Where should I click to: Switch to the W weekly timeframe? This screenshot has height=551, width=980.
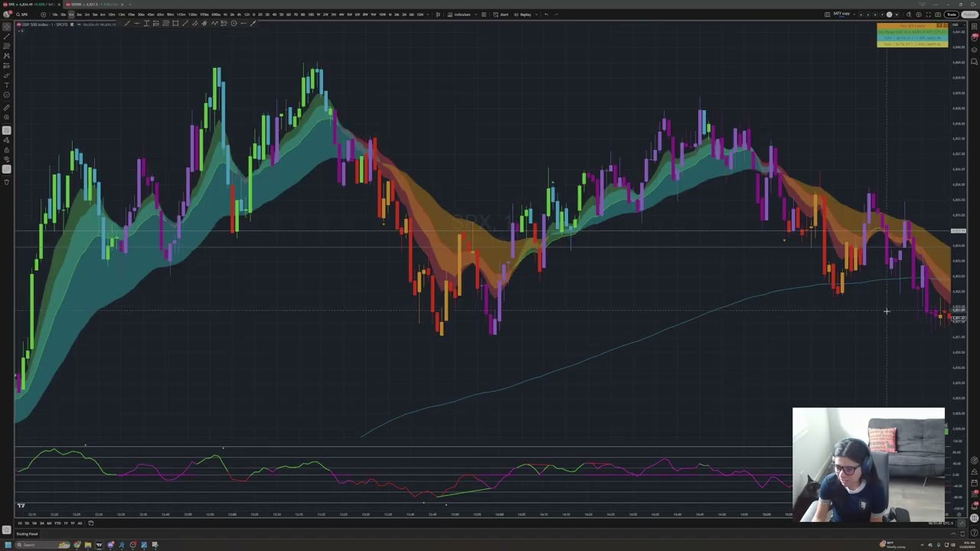[320, 15]
